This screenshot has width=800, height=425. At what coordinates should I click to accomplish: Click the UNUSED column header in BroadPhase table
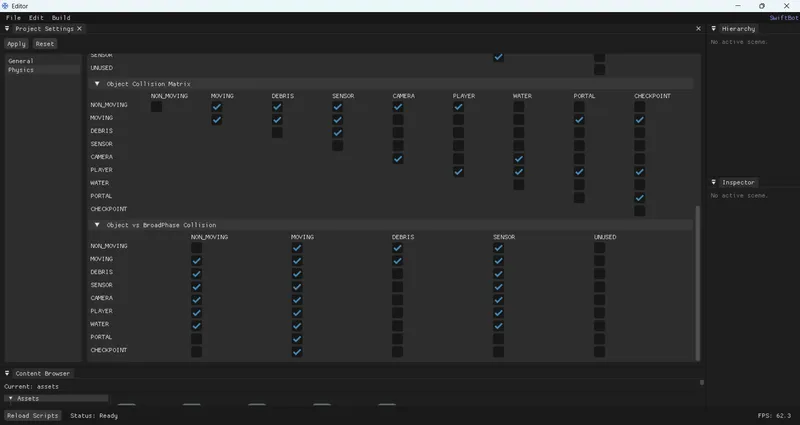(x=605, y=237)
